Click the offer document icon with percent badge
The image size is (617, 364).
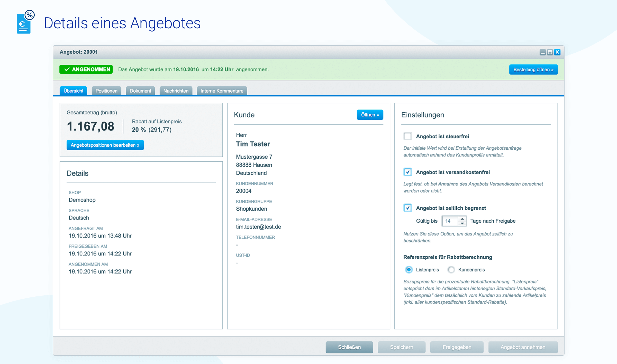click(x=25, y=22)
